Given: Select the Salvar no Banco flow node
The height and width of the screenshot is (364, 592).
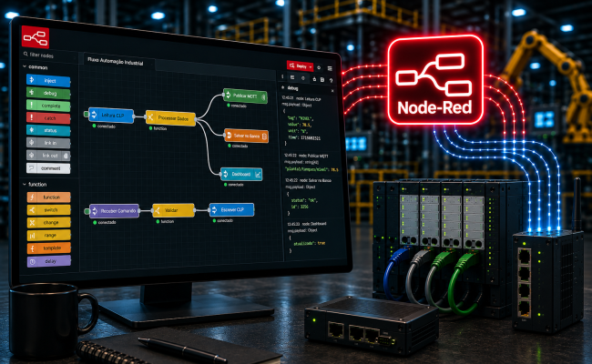Looking at the screenshot, I should point(246,136).
